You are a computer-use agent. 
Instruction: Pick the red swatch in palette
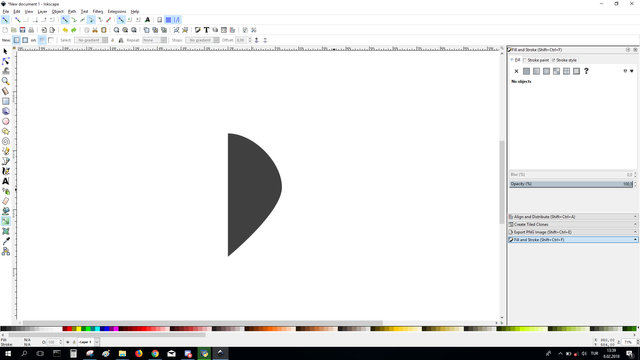click(69, 329)
